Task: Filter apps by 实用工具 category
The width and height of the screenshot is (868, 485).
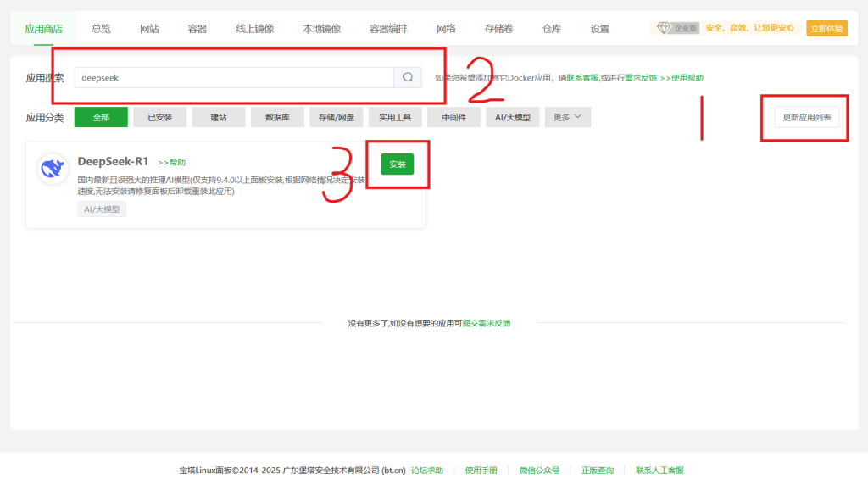Action: click(395, 117)
